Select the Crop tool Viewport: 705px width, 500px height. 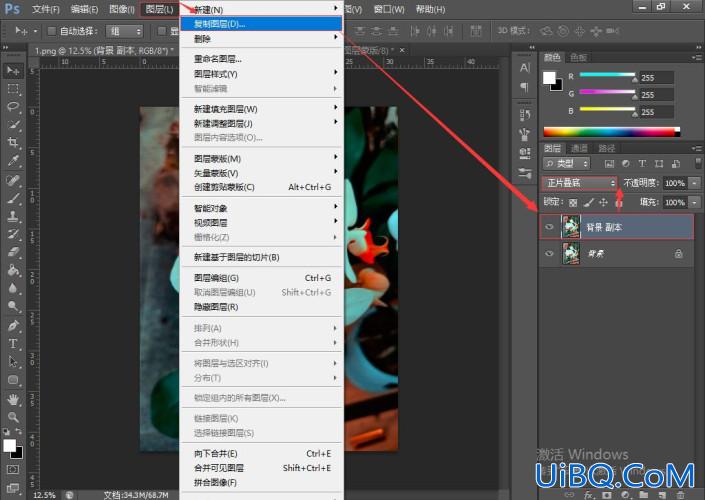pyautogui.click(x=13, y=143)
